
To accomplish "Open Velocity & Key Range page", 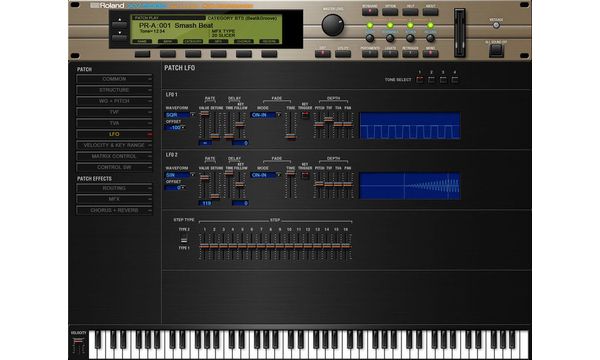I will click(114, 145).
